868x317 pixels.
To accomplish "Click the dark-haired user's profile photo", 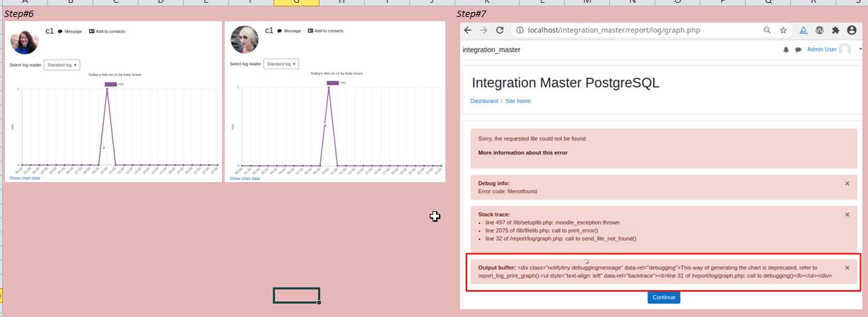I will (24, 41).
